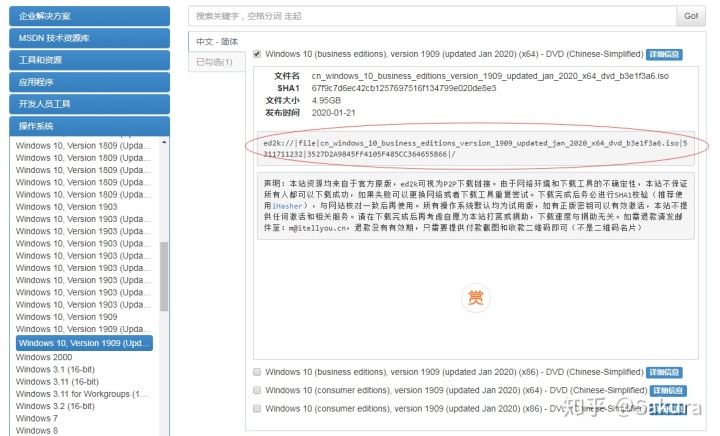This screenshot has height=436, width=720.
Task: Select Windows 10, Version 1909 list item
Action: (67, 317)
